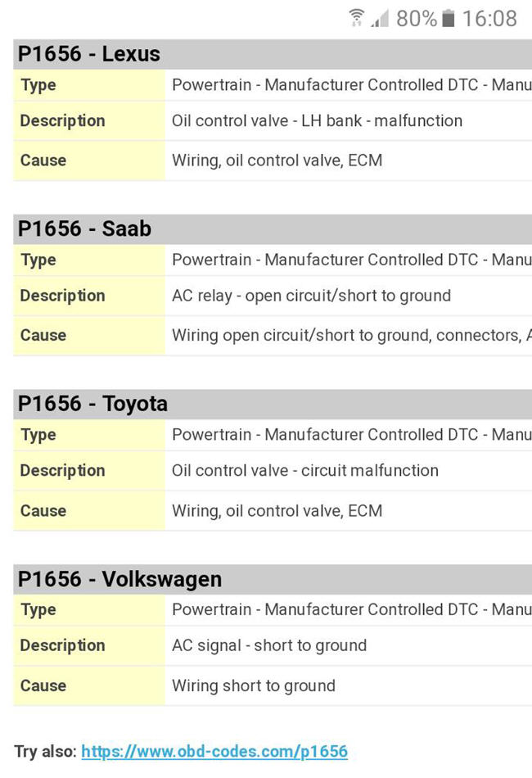
Task: Tap the Toyota Cause row value
Action: tap(277, 511)
